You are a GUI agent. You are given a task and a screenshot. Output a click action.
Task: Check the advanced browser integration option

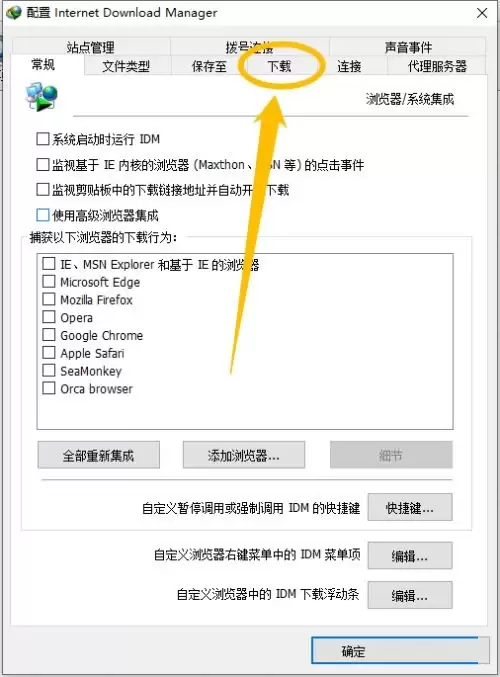click(43, 215)
